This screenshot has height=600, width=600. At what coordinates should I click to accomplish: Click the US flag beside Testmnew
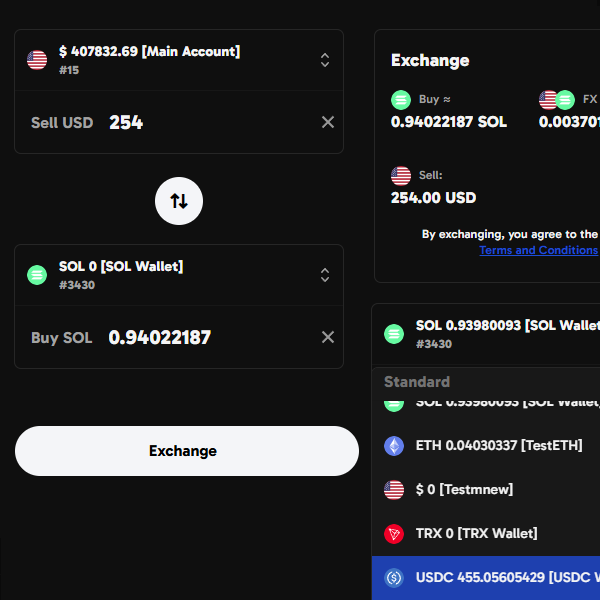click(x=394, y=490)
